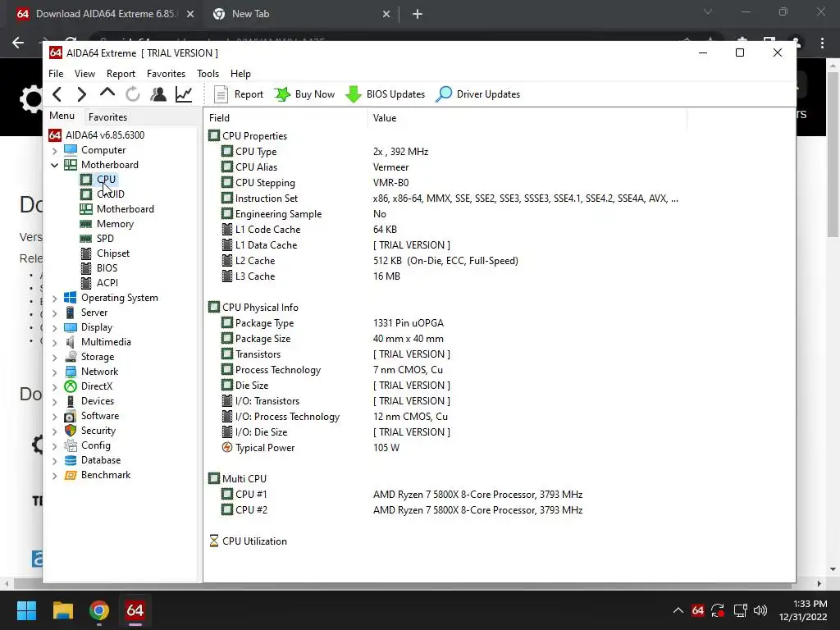This screenshot has height=630, width=840.
Task: Expand the DirectX tree node
Action: [x=55, y=387]
